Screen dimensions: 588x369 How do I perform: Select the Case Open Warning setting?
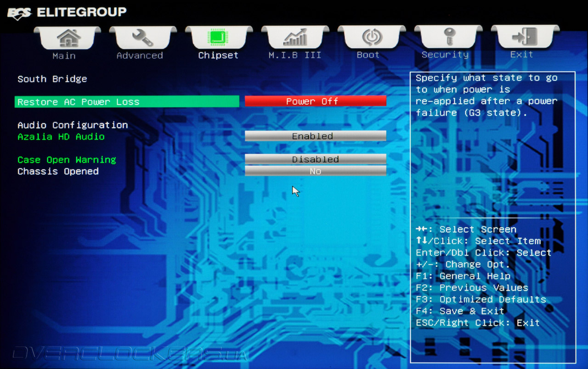[67, 160]
